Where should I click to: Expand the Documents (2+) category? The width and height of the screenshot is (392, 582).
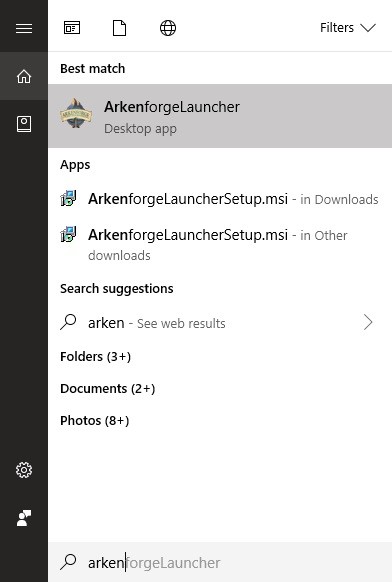coord(108,389)
